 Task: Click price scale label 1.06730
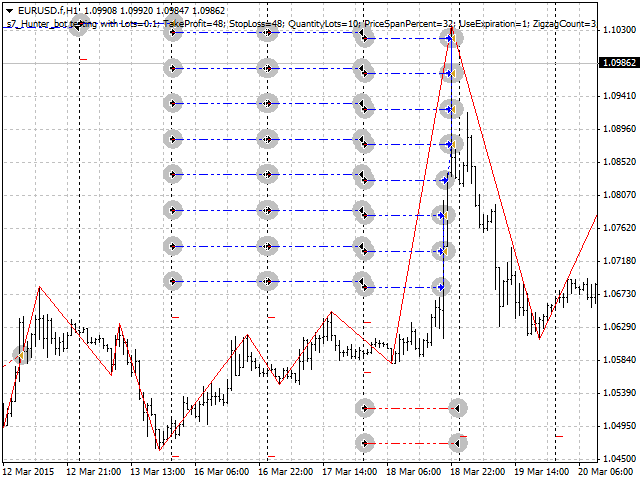619,294
